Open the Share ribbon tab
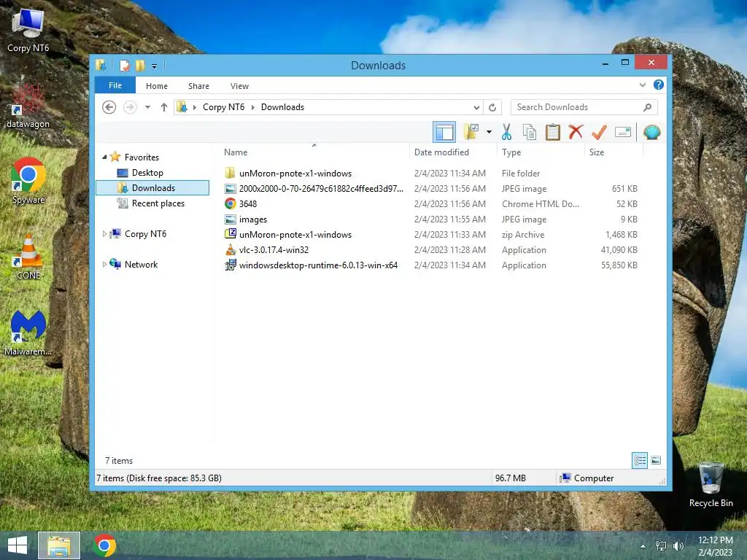The height and width of the screenshot is (560, 747). [x=198, y=86]
